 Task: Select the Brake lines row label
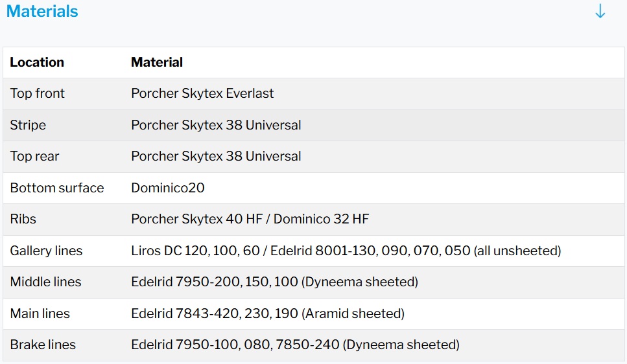(43, 345)
